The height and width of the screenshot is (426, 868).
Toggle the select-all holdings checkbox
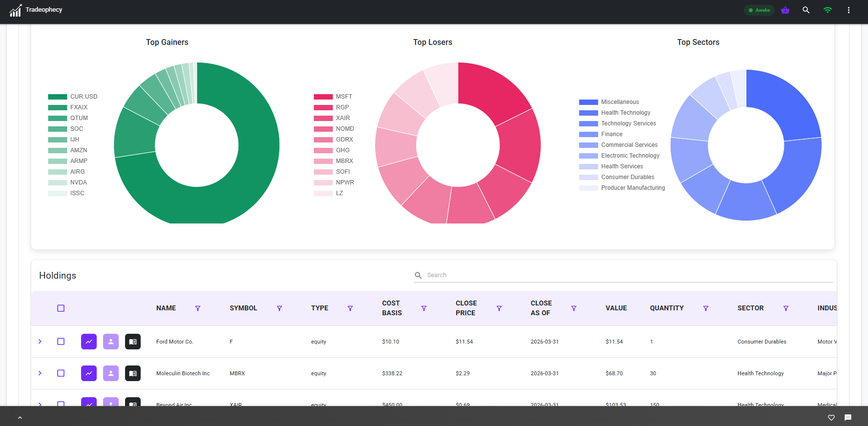(61, 308)
